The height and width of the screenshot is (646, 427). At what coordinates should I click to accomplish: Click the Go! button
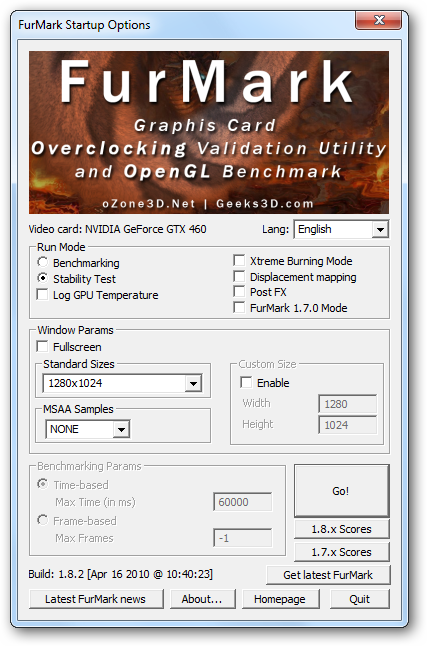341,491
